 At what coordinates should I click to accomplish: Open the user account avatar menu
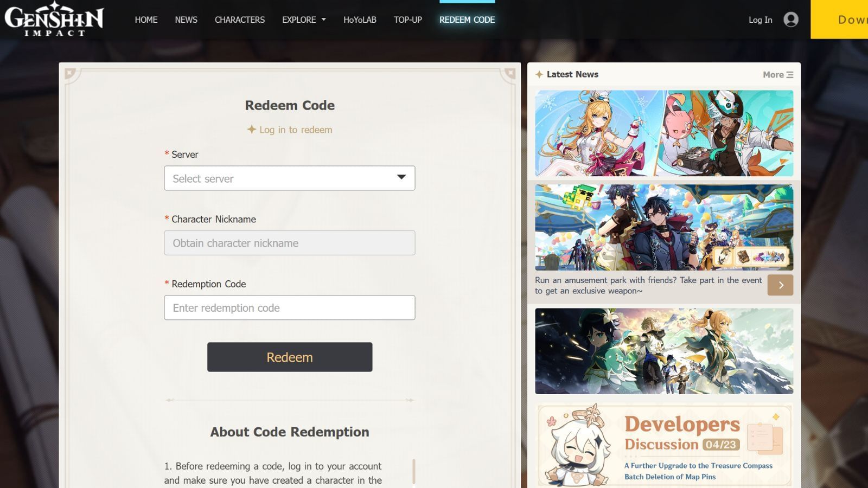click(791, 20)
